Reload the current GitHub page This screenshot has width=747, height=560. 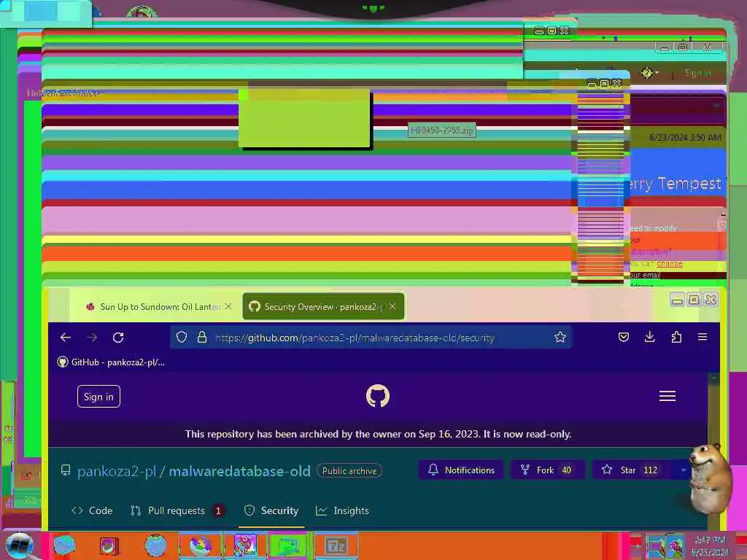[x=119, y=338]
